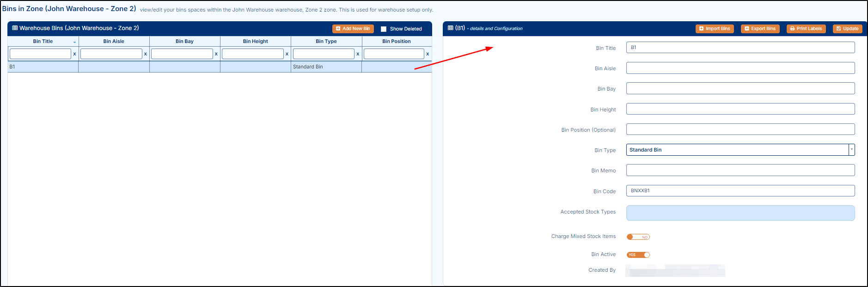This screenshot has height=287, width=868.
Task: Click the Import Bins button
Action: coord(714,29)
